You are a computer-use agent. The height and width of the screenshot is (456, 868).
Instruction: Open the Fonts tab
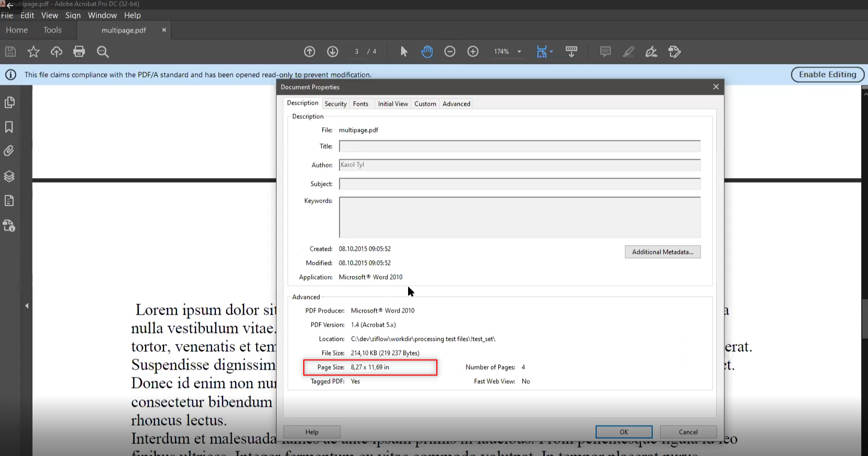click(x=360, y=104)
